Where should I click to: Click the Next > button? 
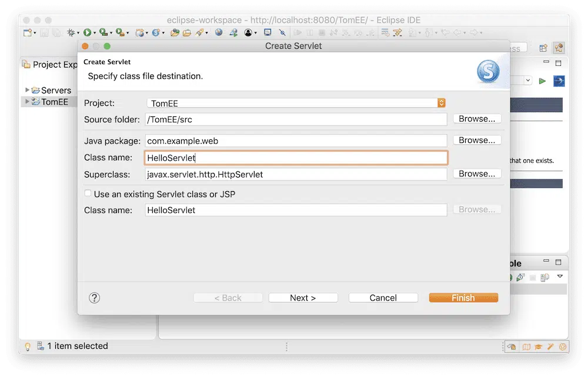(303, 298)
